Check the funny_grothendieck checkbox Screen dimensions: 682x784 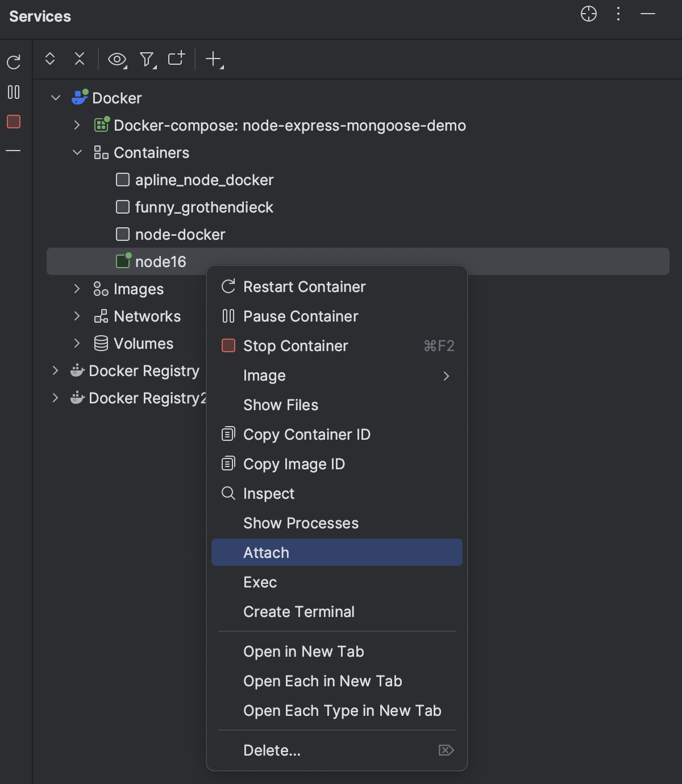click(122, 206)
